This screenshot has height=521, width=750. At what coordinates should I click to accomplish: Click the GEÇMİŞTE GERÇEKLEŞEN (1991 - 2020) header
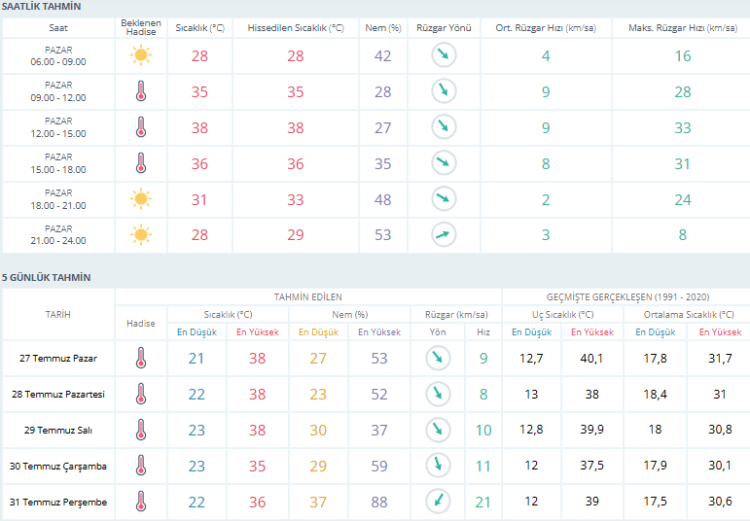tap(625, 297)
